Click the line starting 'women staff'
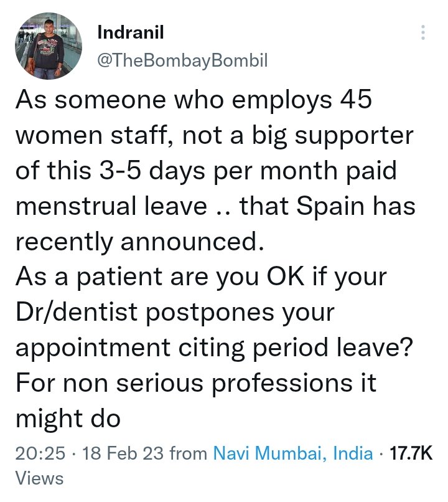448x502 pixels. 215,135
